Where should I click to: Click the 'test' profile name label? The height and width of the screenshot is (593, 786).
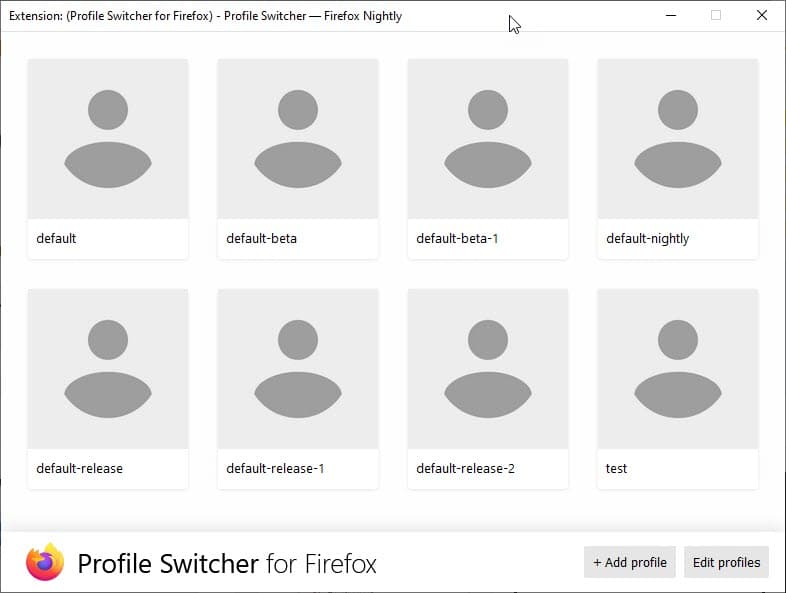[x=616, y=469]
